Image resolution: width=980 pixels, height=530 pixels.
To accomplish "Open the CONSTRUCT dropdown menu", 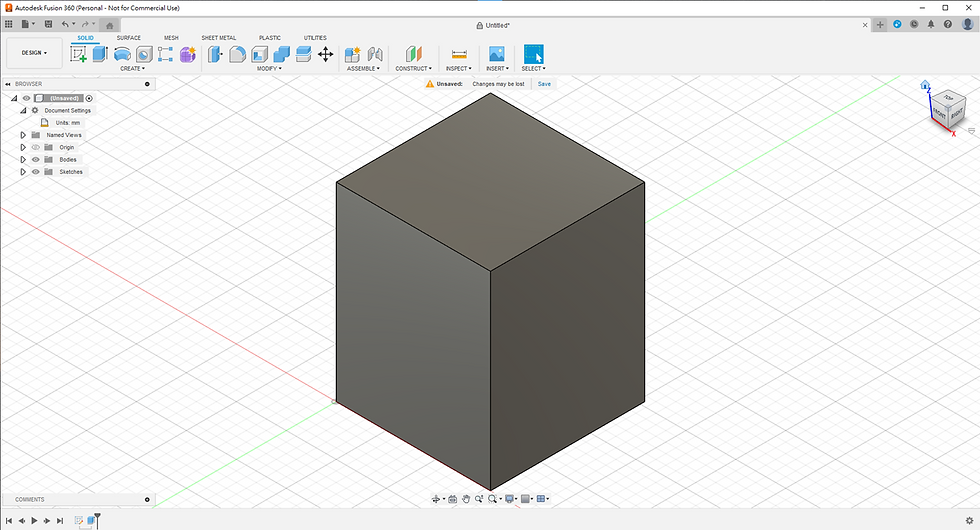I will click(x=414, y=69).
